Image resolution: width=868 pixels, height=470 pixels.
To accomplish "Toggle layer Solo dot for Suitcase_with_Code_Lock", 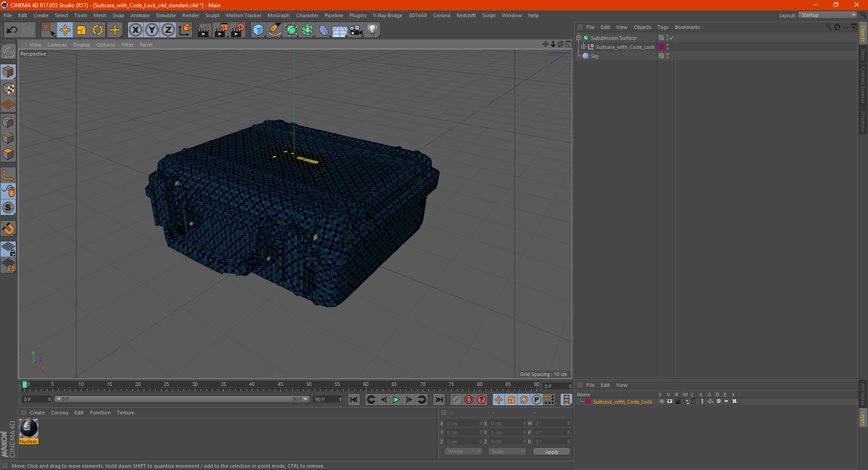I will click(x=661, y=401).
